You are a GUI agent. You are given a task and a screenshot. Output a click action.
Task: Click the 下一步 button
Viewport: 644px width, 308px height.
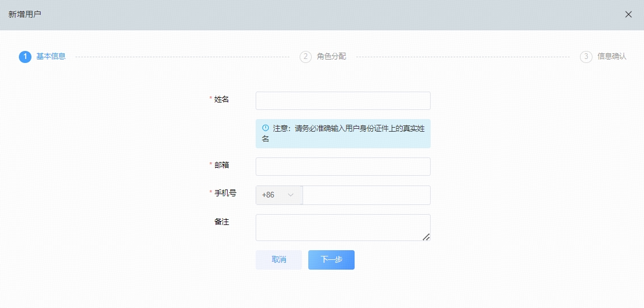(332, 260)
